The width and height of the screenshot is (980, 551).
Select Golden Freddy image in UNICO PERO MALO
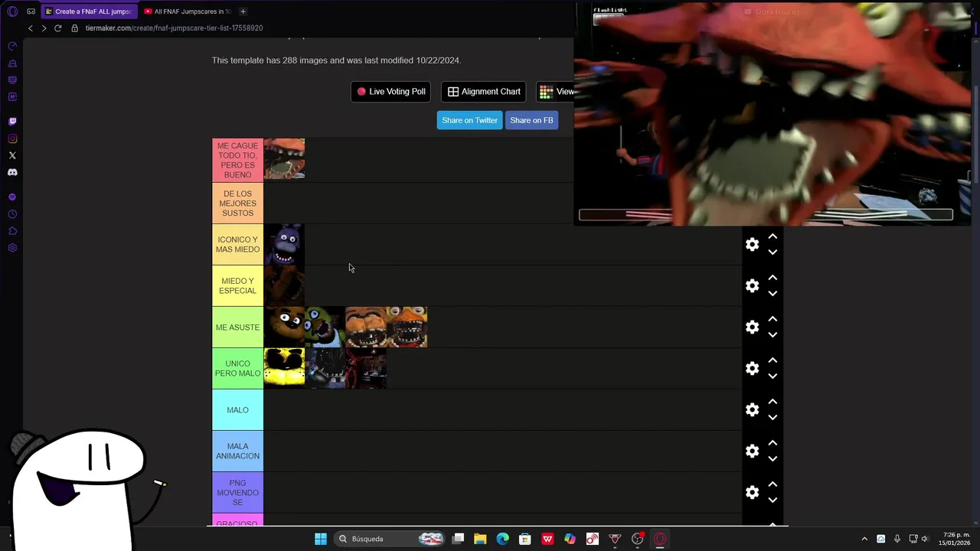[284, 368]
